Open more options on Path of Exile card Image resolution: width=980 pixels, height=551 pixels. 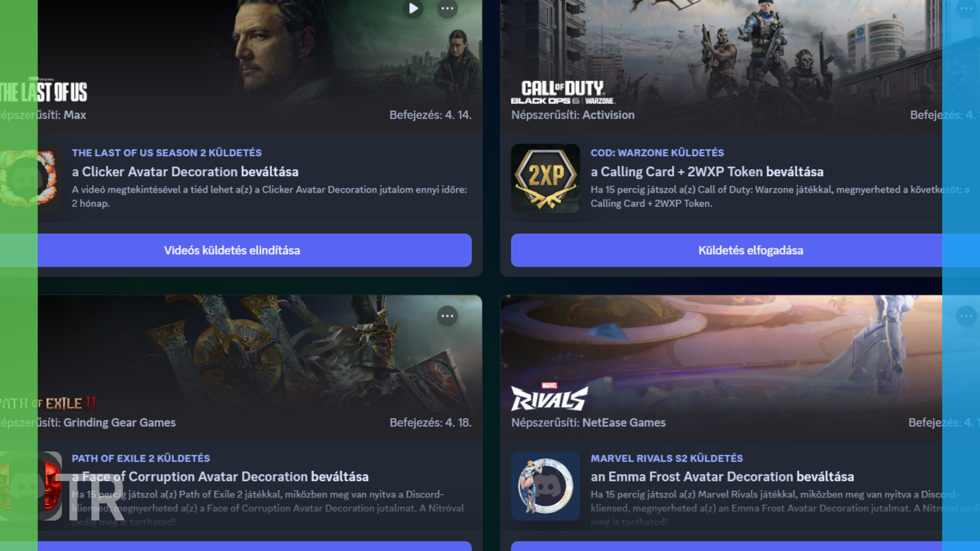pyautogui.click(x=448, y=316)
